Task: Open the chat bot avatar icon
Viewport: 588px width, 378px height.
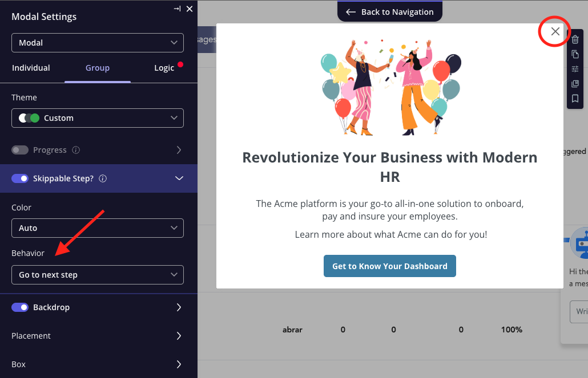Action: click(x=580, y=243)
